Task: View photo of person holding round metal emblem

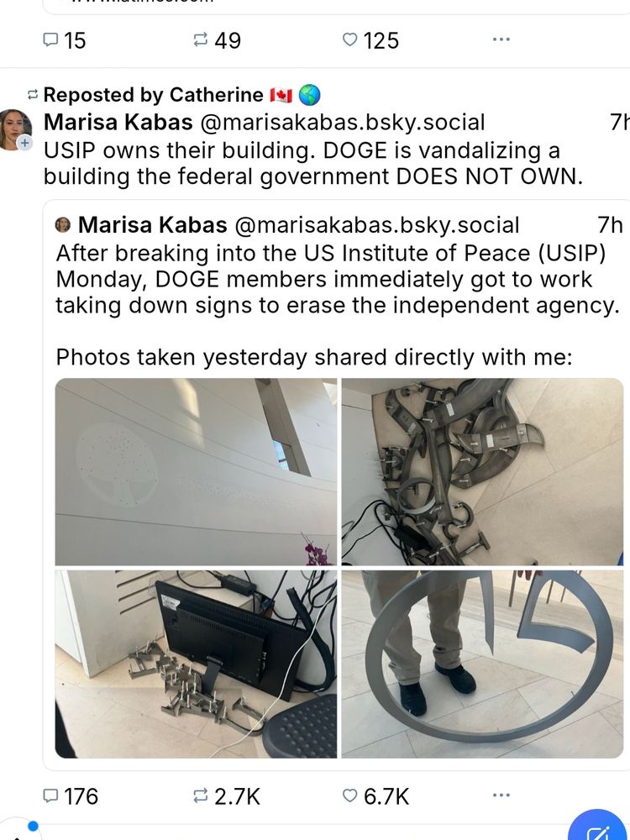Action: pos(482,664)
